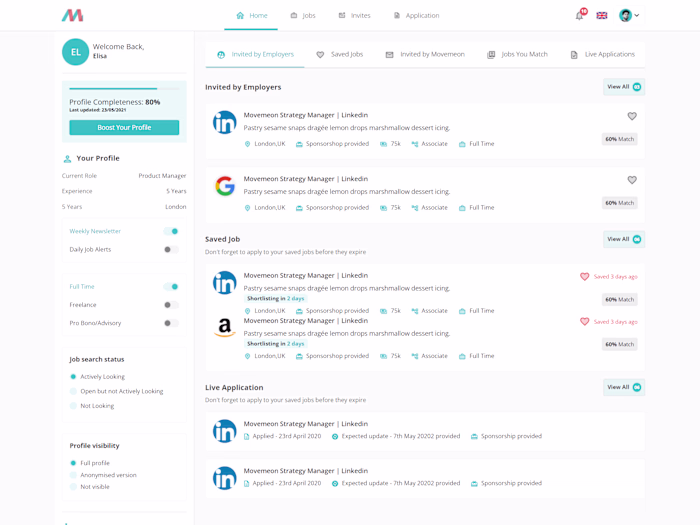Enable Daily Job Alerts toggle
The image size is (700, 525).
click(x=171, y=250)
